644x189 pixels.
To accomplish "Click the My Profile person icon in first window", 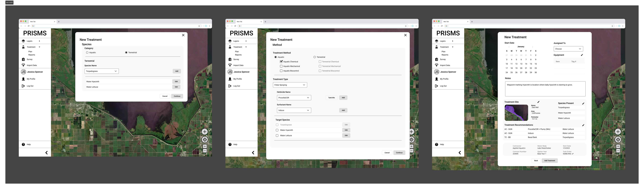I will coord(23,79).
